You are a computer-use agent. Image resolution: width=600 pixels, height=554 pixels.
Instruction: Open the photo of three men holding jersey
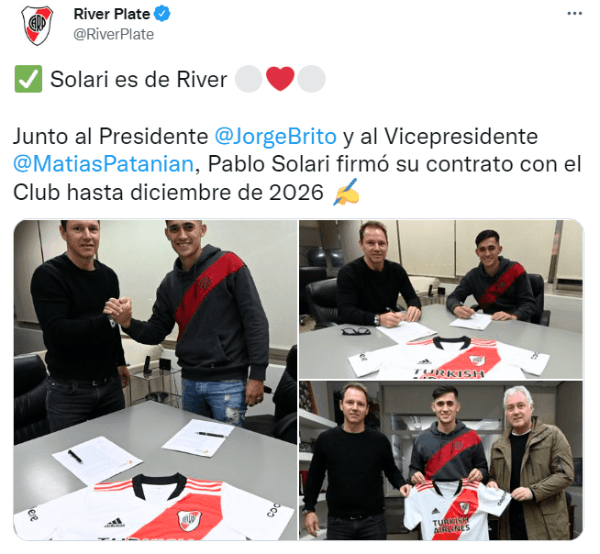pos(441,461)
